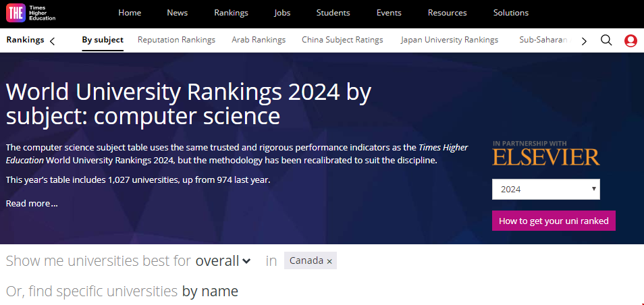
Task: Open the search magnifier icon
Action: [x=606, y=40]
